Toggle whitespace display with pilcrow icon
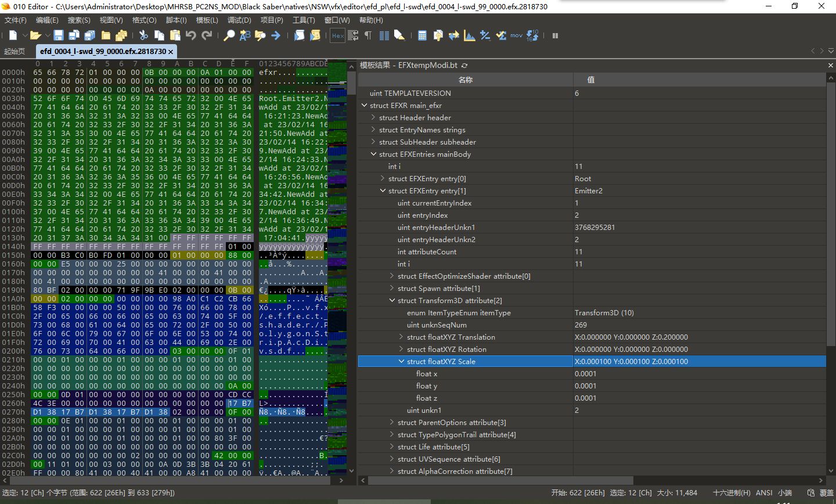 coord(368,35)
